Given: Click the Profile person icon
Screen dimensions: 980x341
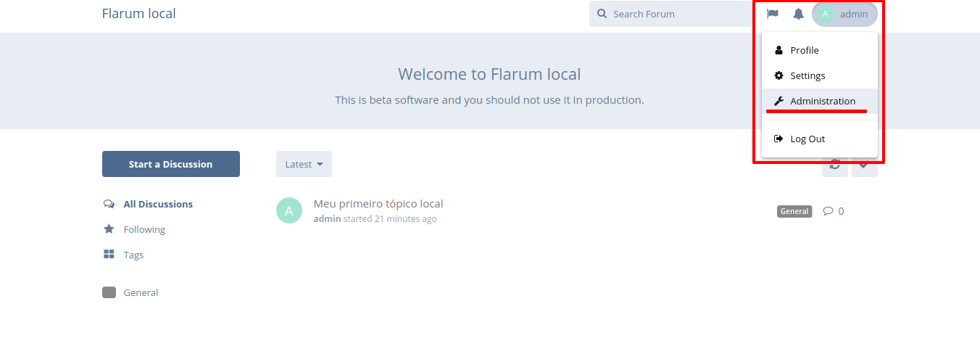Looking at the screenshot, I should [x=778, y=50].
